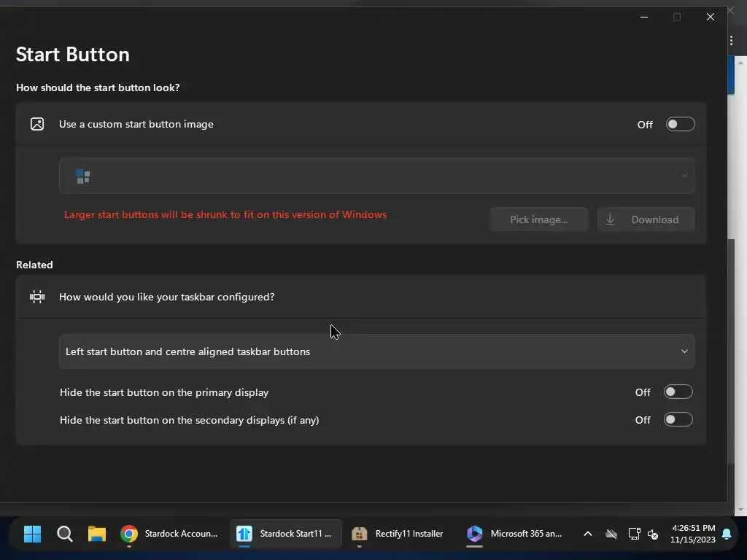Open Rectify11 Installer taskbar item
The image size is (747, 560).
coord(398,534)
